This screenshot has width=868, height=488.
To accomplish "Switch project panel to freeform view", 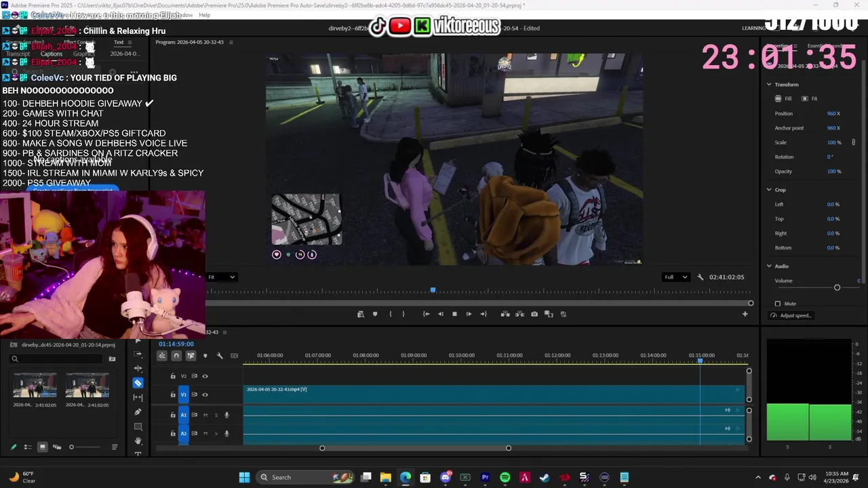I will (x=57, y=447).
